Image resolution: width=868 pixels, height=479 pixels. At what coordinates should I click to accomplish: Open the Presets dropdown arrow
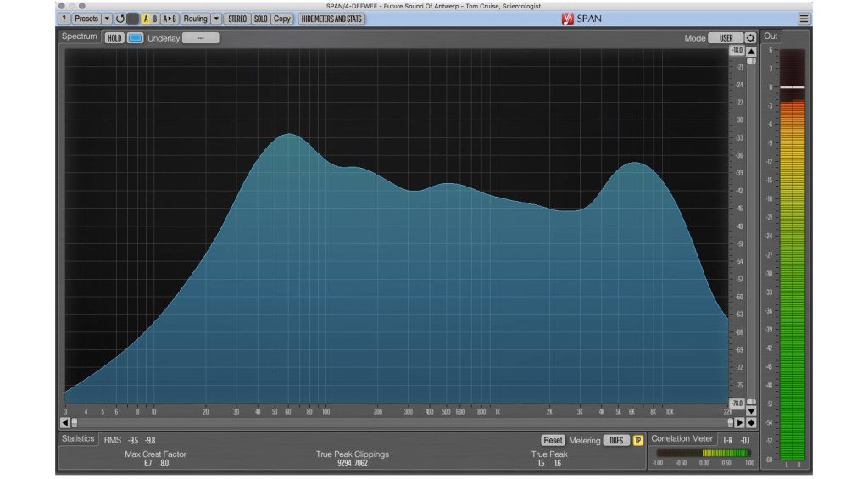pos(107,19)
